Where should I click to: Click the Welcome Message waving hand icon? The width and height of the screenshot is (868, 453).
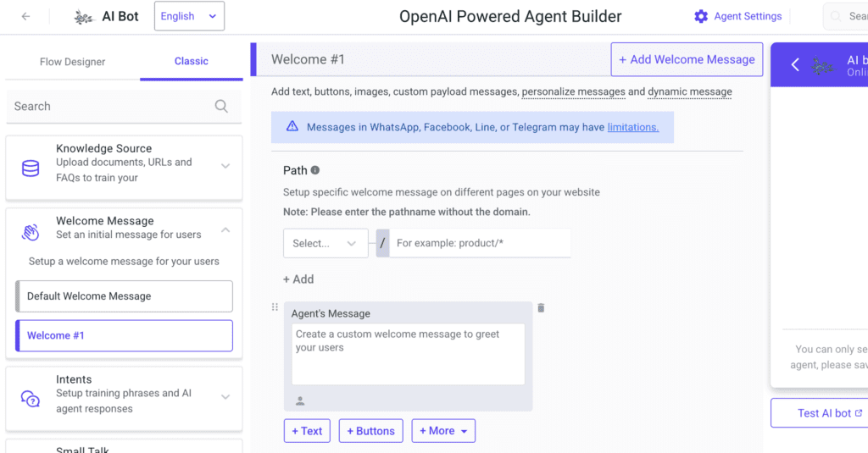tap(31, 232)
